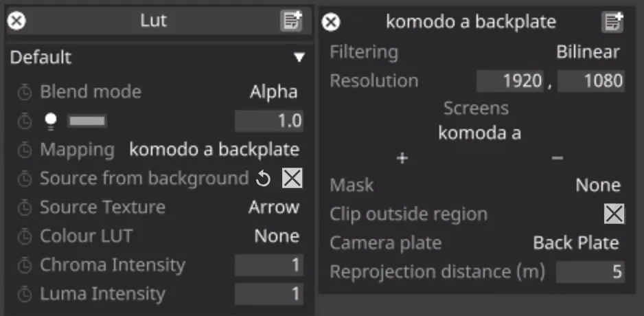This screenshot has width=644, height=316.
Task: Toggle the Source from background checkbox
Action: point(292,179)
